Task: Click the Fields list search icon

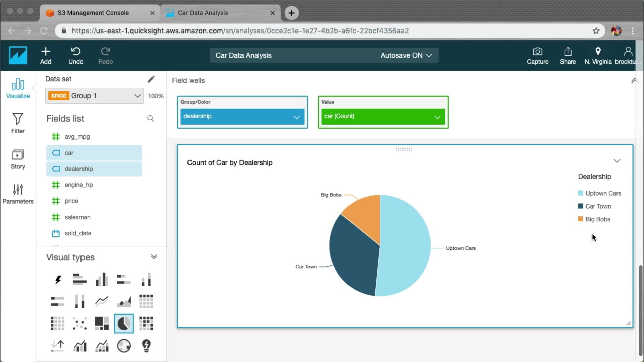Action: click(151, 119)
